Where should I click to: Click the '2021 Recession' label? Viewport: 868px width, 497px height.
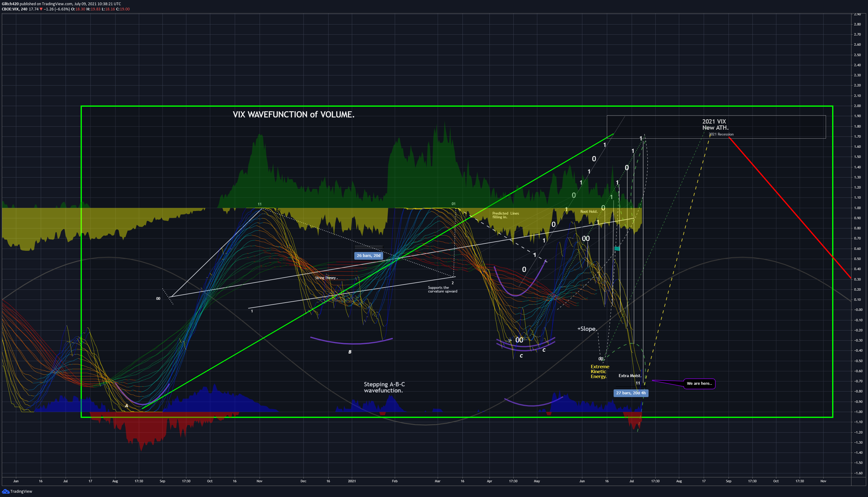(x=721, y=134)
